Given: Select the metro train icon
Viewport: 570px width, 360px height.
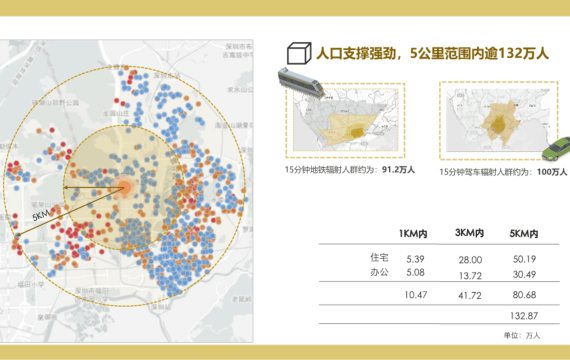Looking at the screenshot, I should 301,83.
